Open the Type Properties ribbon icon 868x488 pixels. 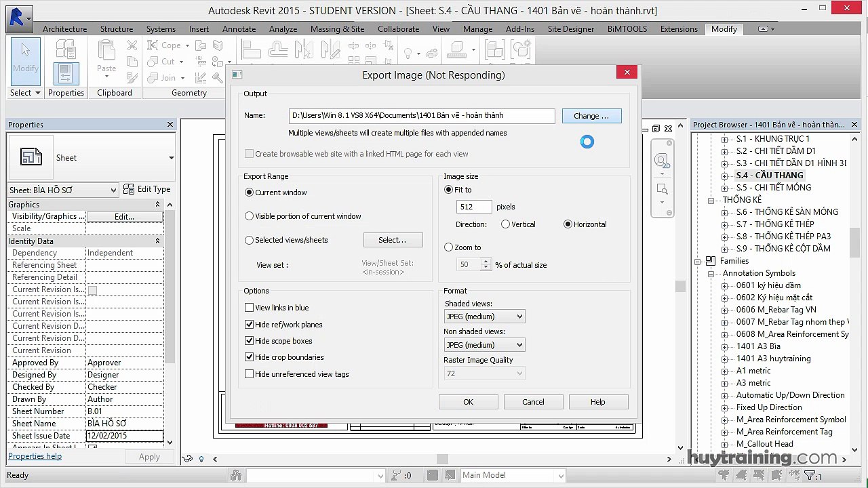(66, 49)
